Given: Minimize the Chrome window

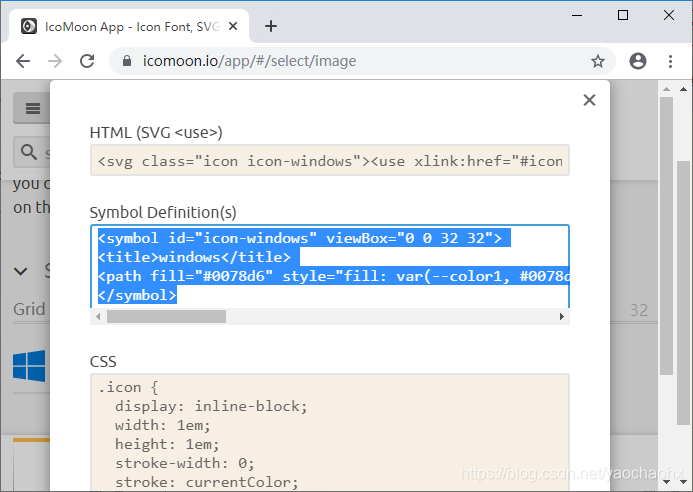Looking at the screenshot, I should click(x=577, y=15).
